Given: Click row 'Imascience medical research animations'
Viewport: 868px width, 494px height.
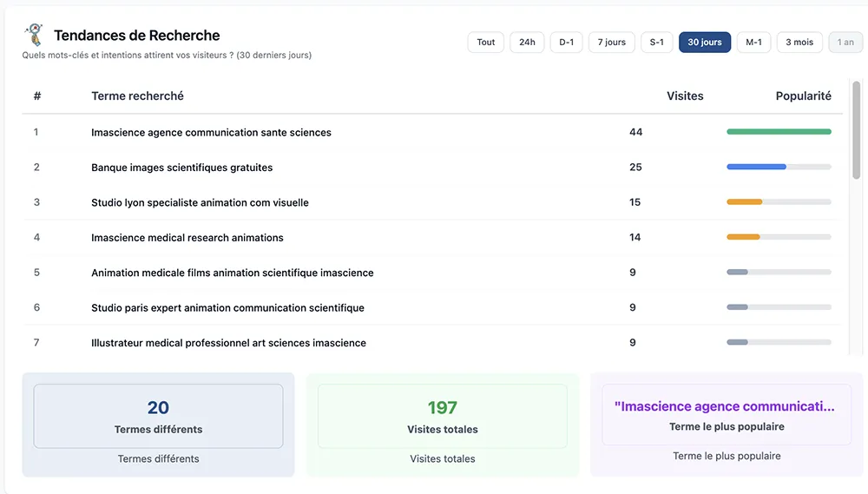Looking at the screenshot, I should point(431,237).
